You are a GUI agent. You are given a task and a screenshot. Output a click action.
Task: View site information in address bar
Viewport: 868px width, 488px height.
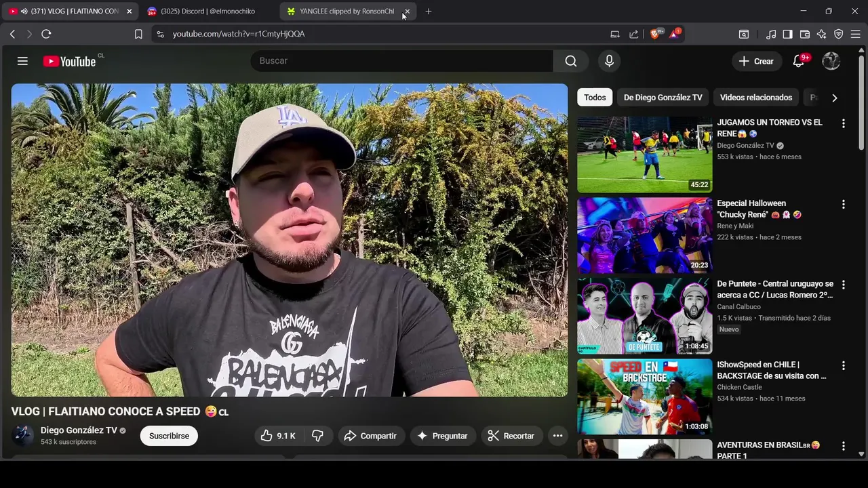tap(160, 34)
